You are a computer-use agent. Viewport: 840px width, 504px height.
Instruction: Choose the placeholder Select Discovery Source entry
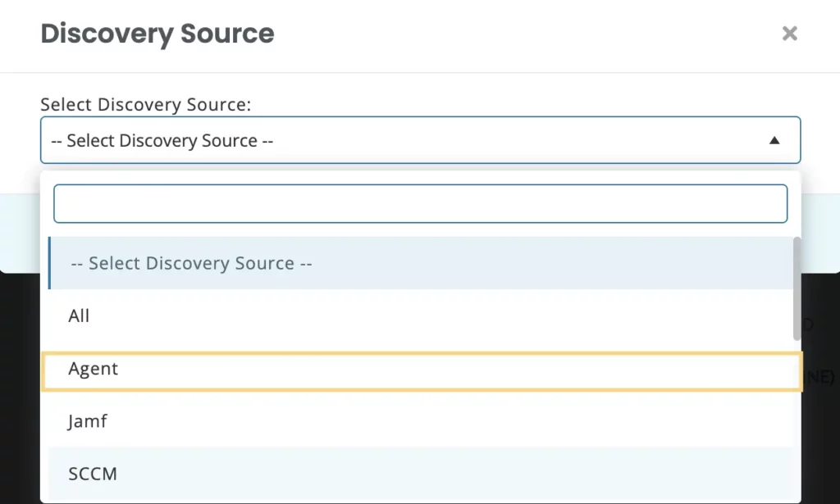189,263
